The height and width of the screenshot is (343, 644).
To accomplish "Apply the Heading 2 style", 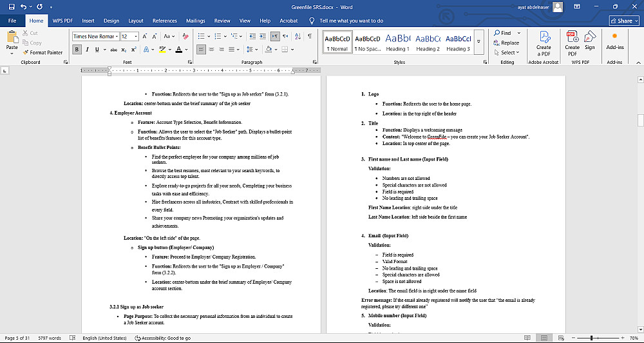I will [428, 43].
